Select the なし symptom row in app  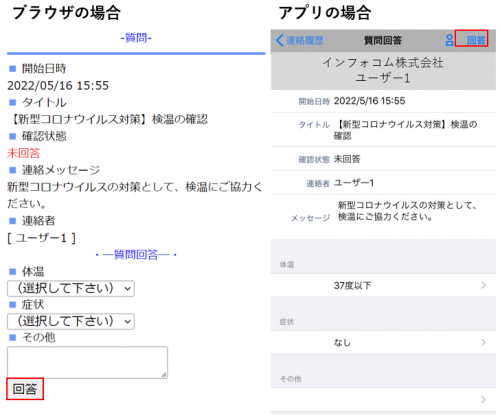coord(383,342)
